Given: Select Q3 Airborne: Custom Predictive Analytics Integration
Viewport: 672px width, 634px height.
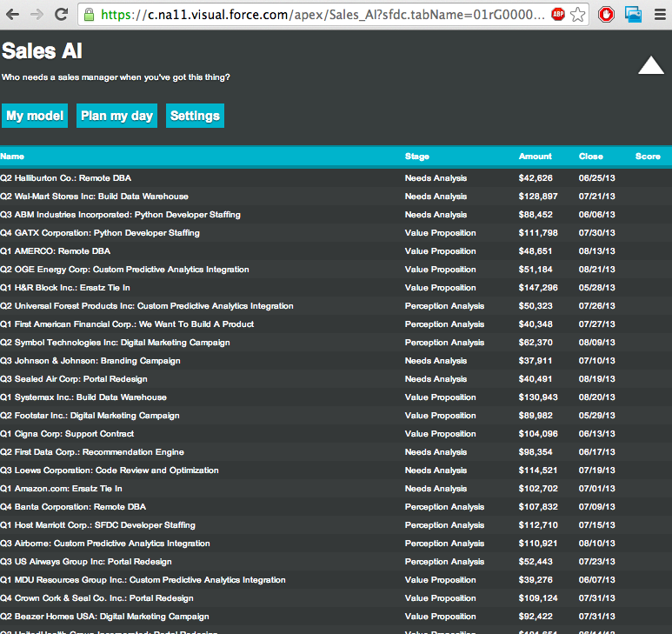Looking at the screenshot, I should pos(105,544).
